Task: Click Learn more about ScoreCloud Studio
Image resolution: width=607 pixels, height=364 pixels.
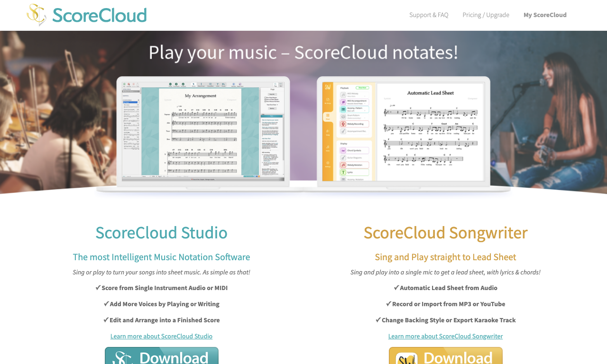Action: (x=161, y=336)
